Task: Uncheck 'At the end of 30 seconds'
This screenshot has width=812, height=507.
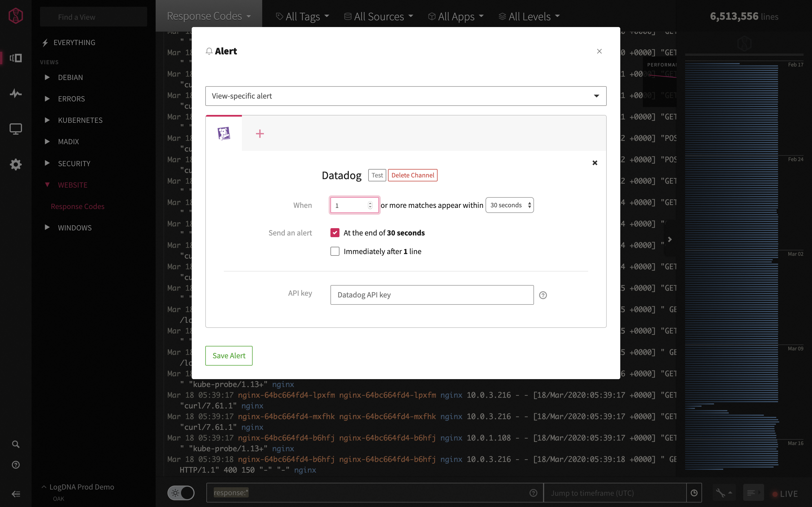Action: (x=335, y=233)
